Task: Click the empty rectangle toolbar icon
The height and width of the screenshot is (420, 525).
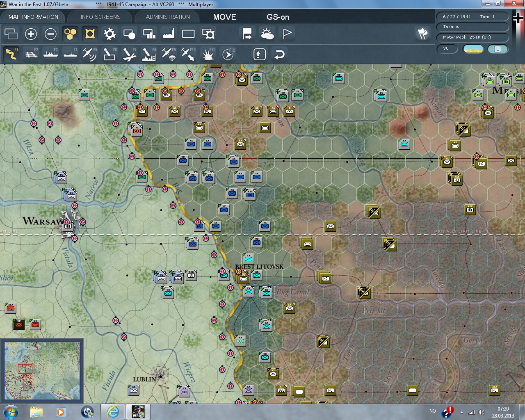Action: pyautogui.click(x=188, y=34)
